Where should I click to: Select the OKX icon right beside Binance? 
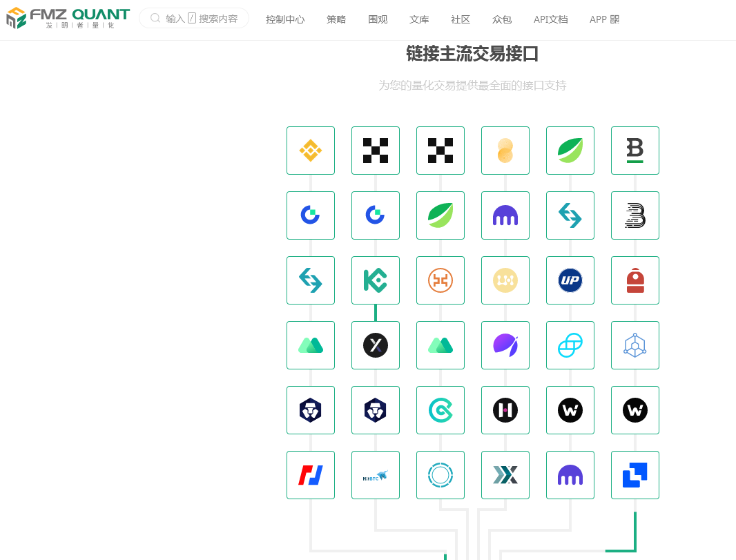pyautogui.click(x=376, y=151)
